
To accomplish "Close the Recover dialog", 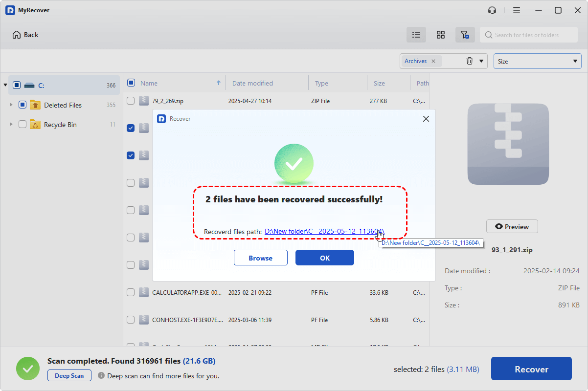I will tap(426, 119).
